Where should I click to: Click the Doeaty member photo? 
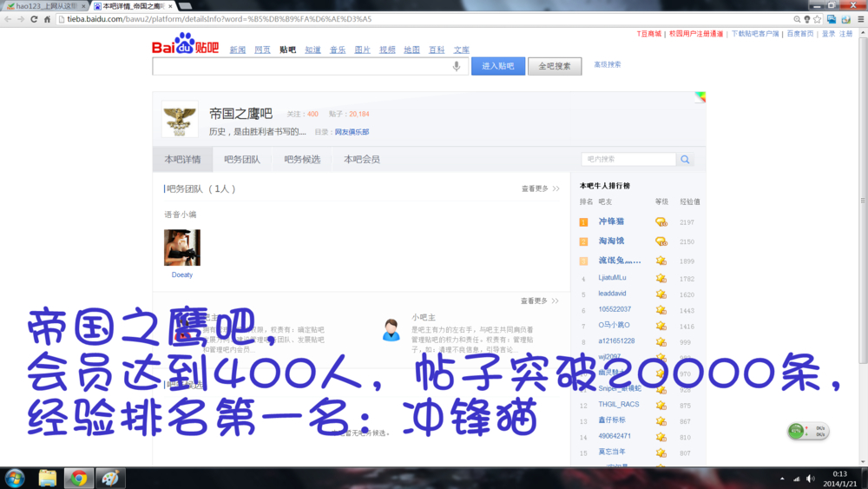click(182, 248)
